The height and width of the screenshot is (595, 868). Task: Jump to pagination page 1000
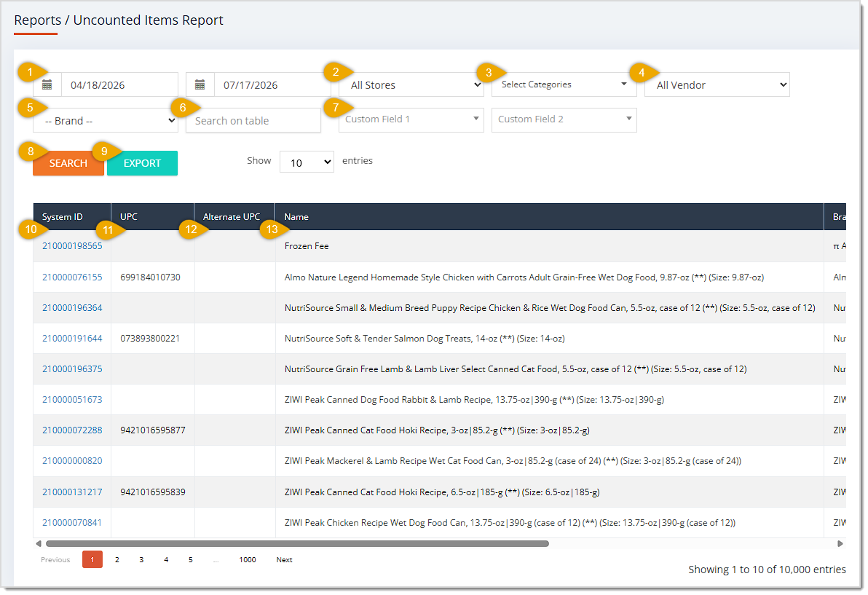click(x=248, y=559)
